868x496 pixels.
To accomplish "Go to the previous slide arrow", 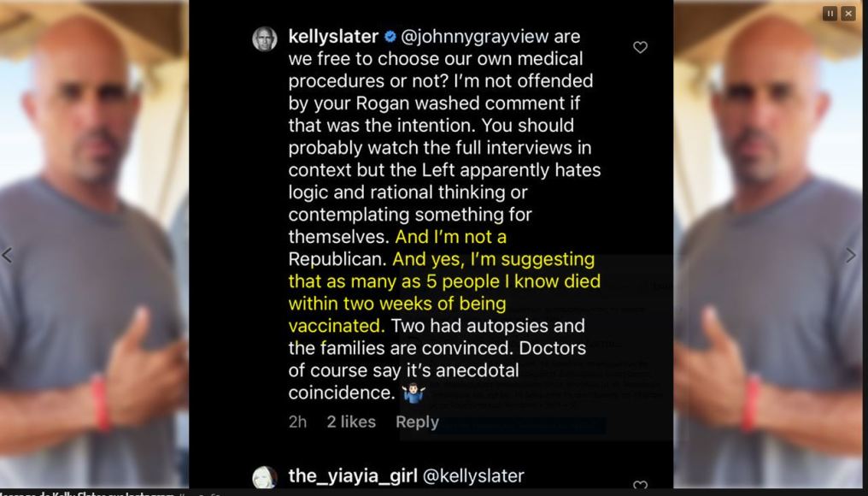I will (8, 255).
